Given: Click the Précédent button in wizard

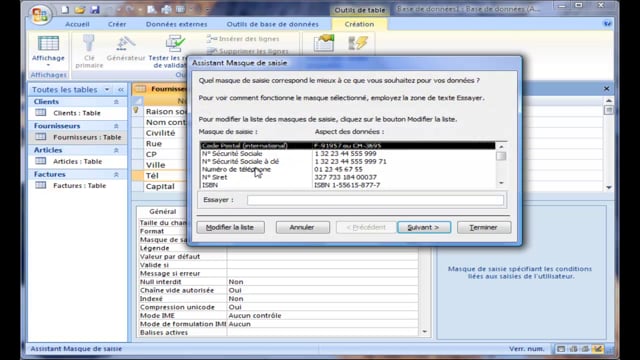Looking at the screenshot, I should tap(366, 227).
